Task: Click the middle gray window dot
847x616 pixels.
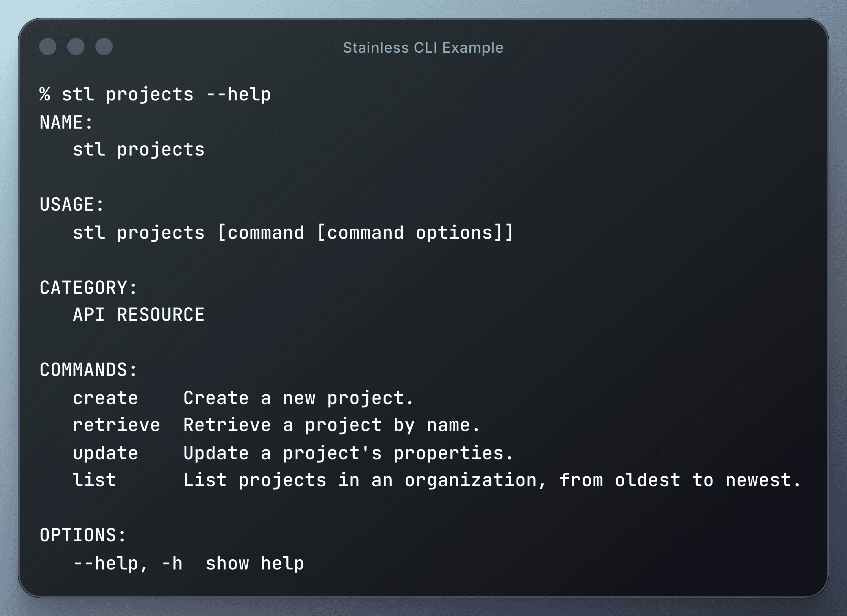Action: 76,47
